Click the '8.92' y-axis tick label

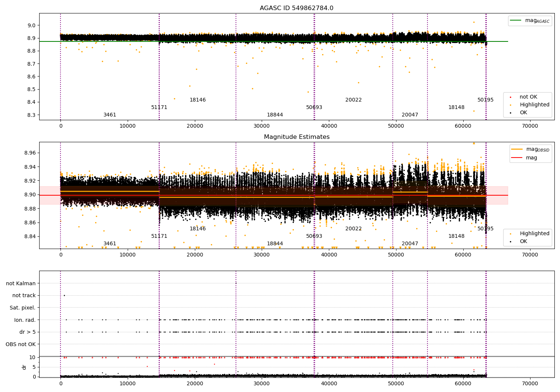coord(29,181)
